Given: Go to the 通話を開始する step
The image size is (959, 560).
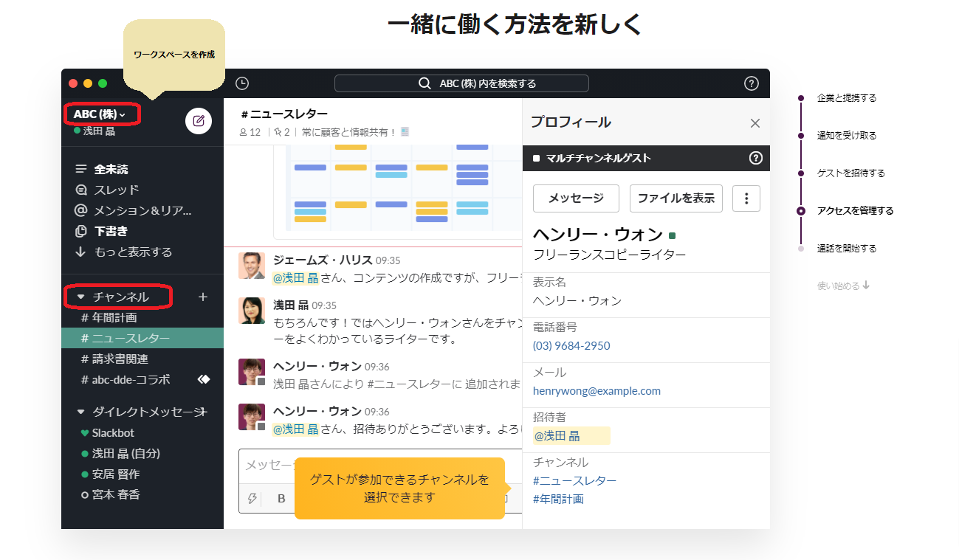Looking at the screenshot, I should pos(847,248).
